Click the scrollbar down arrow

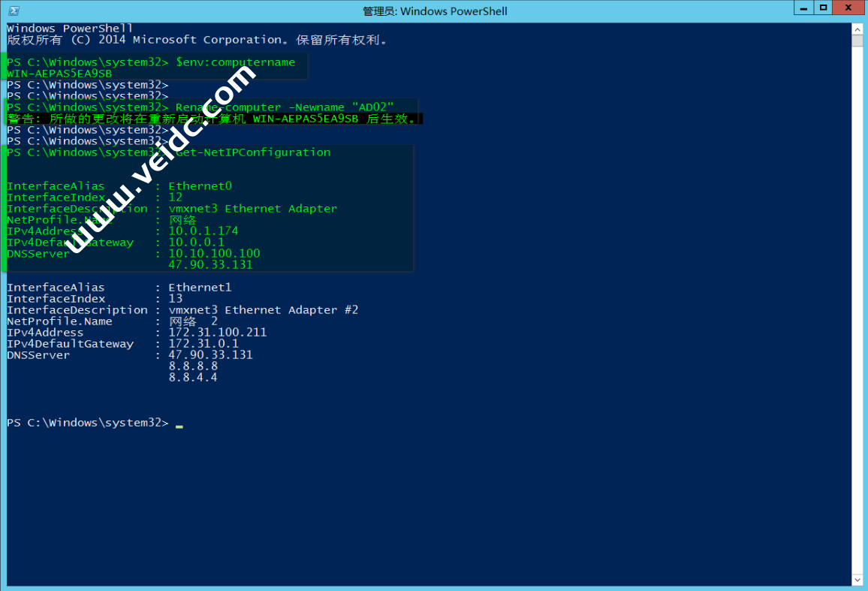858,578
